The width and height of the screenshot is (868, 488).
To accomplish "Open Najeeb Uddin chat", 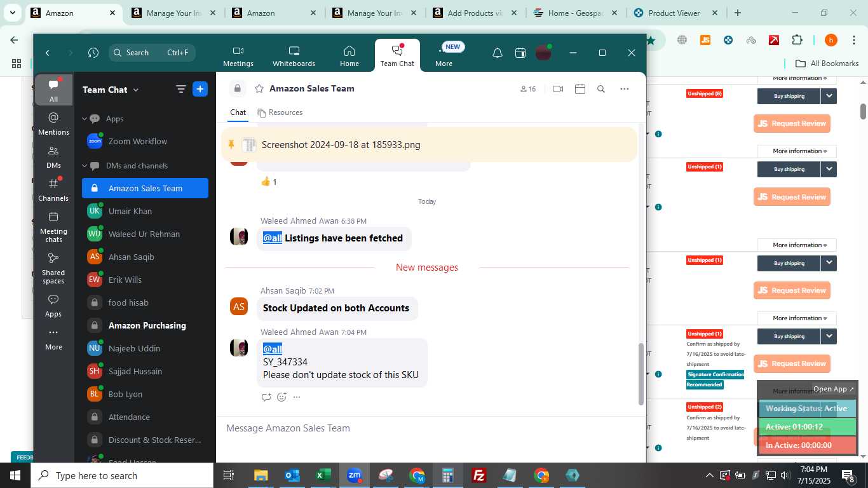I will (145, 348).
